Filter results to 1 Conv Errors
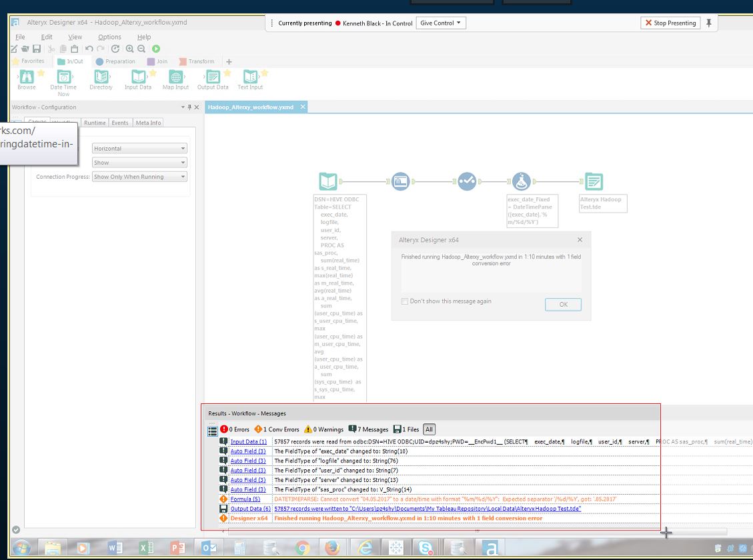753x560 pixels. click(277, 429)
